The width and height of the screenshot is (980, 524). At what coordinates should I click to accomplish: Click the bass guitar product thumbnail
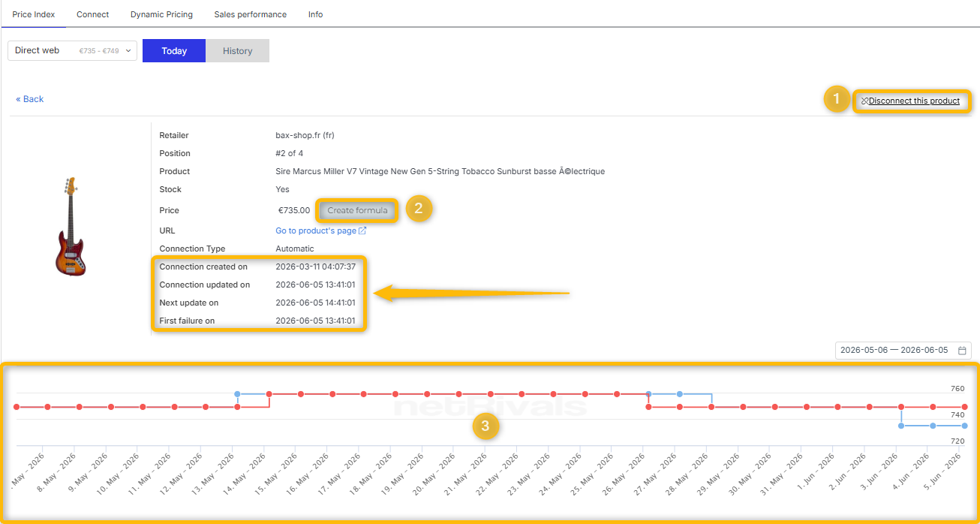(71, 227)
